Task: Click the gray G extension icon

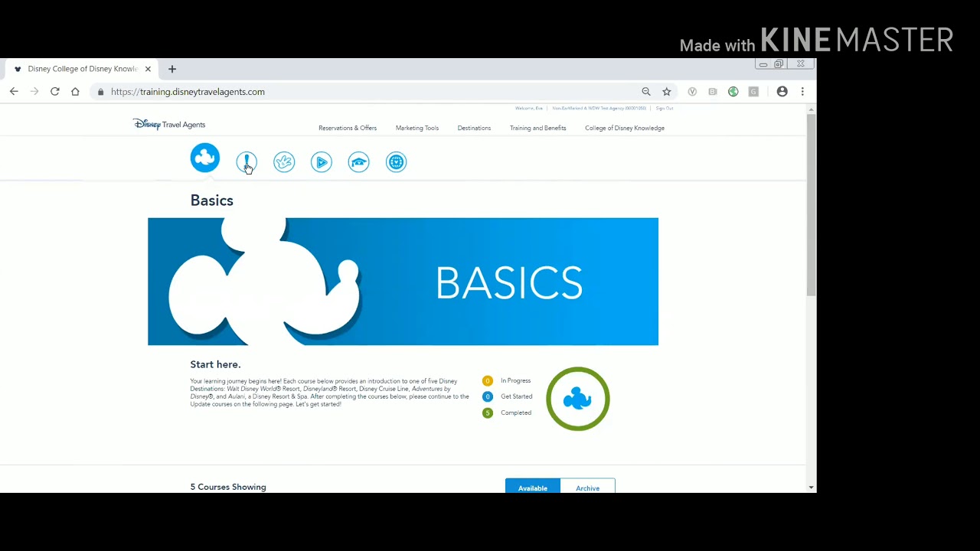Action: pyautogui.click(x=753, y=91)
